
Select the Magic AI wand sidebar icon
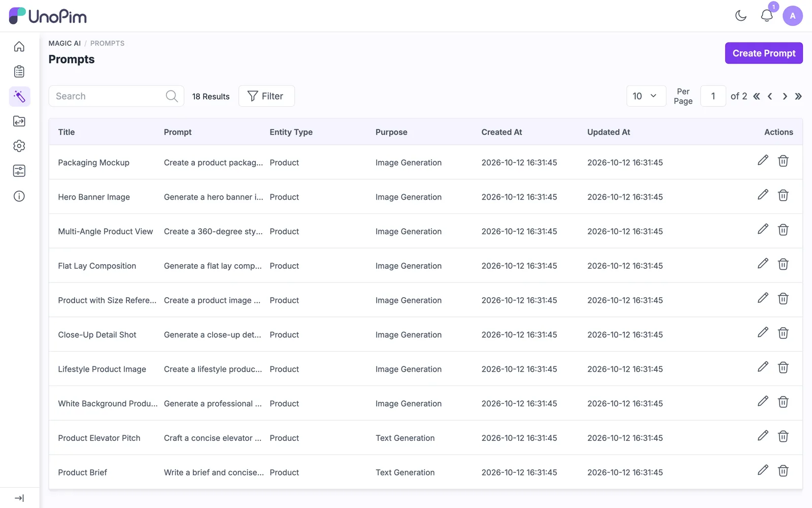(x=19, y=97)
